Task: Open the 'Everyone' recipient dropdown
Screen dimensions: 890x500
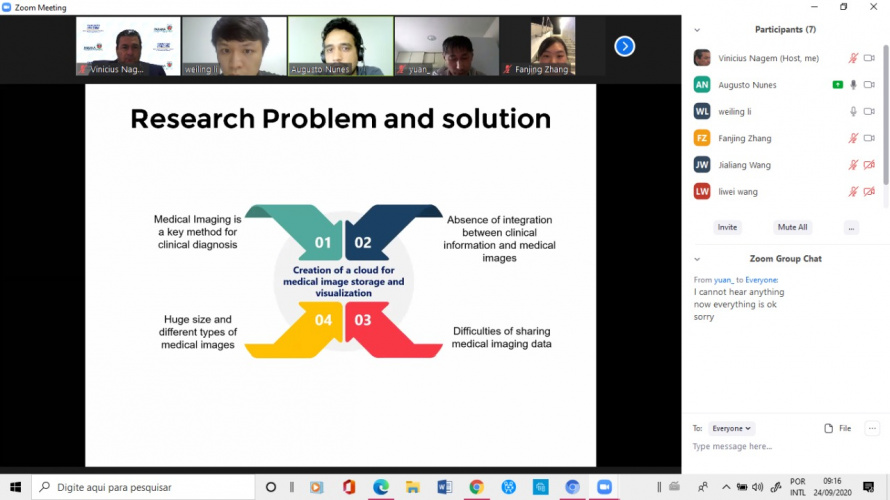Action: click(x=731, y=428)
